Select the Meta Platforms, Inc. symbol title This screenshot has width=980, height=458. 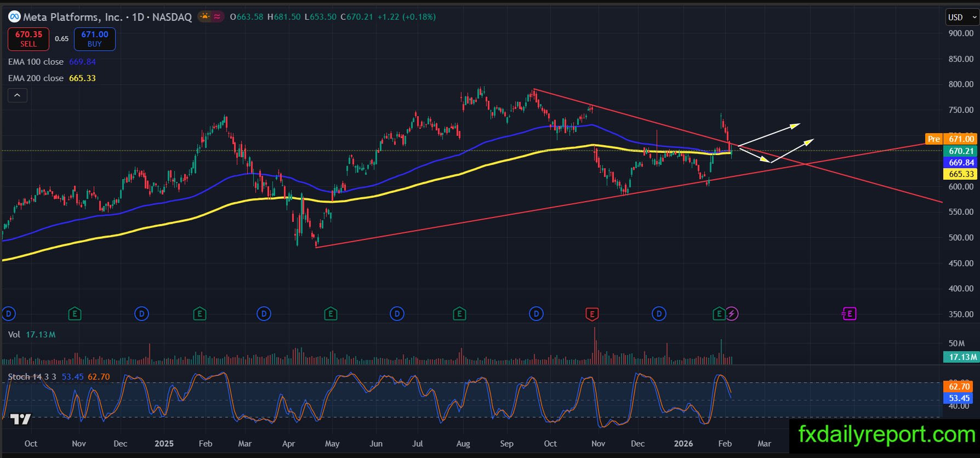tap(72, 17)
